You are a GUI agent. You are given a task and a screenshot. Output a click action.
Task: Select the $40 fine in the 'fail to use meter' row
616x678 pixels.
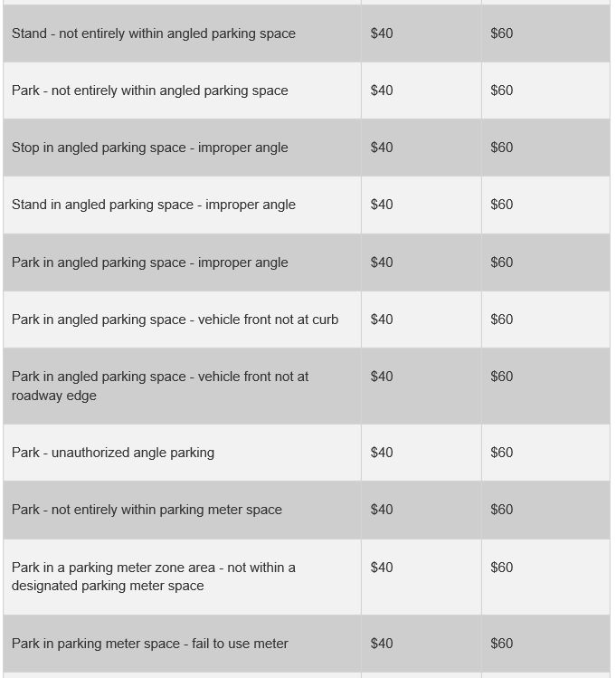click(x=382, y=644)
